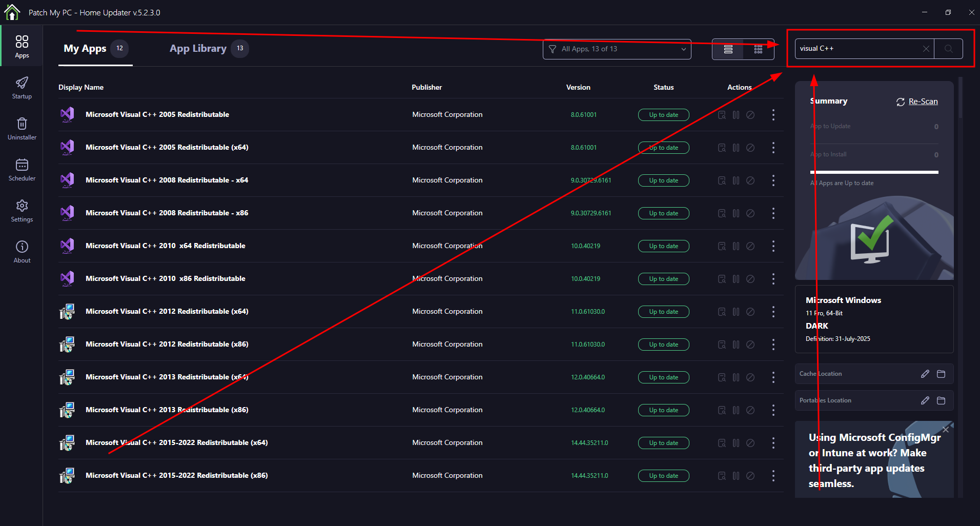Open the Scheduler from sidebar

22,170
